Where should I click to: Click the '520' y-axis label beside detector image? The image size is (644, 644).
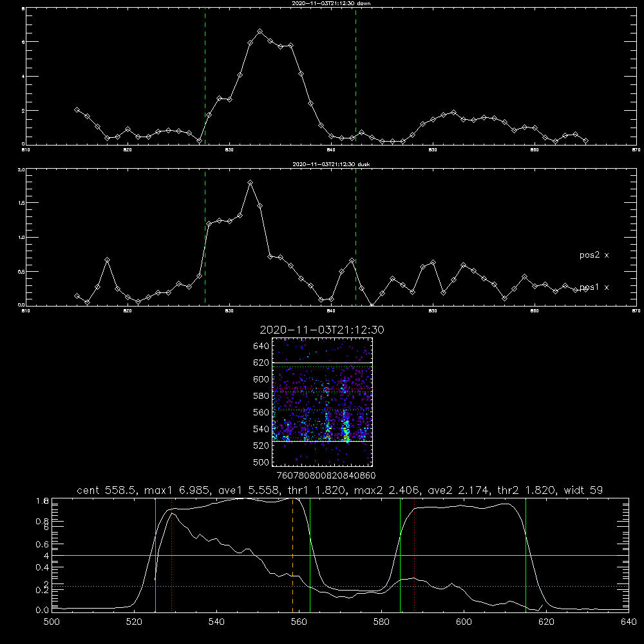[261, 446]
